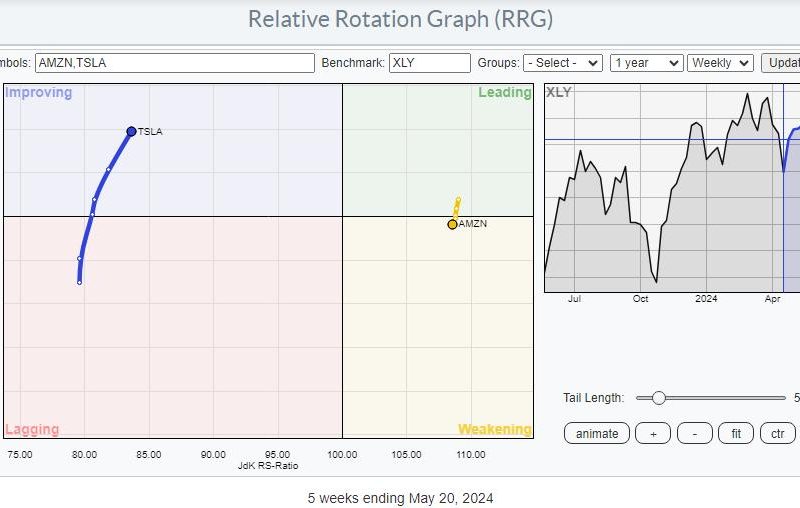Click the AMZN tail's top point in Leading
This screenshot has width=800, height=508.
(x=459, y=199)
